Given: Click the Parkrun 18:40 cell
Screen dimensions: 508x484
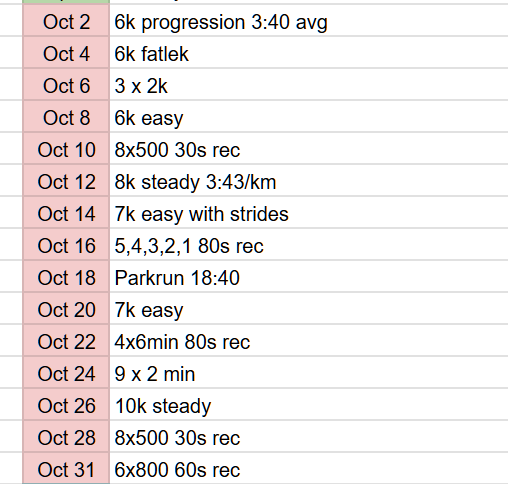Looking at the screenshot, I should (x=309, y=276).
